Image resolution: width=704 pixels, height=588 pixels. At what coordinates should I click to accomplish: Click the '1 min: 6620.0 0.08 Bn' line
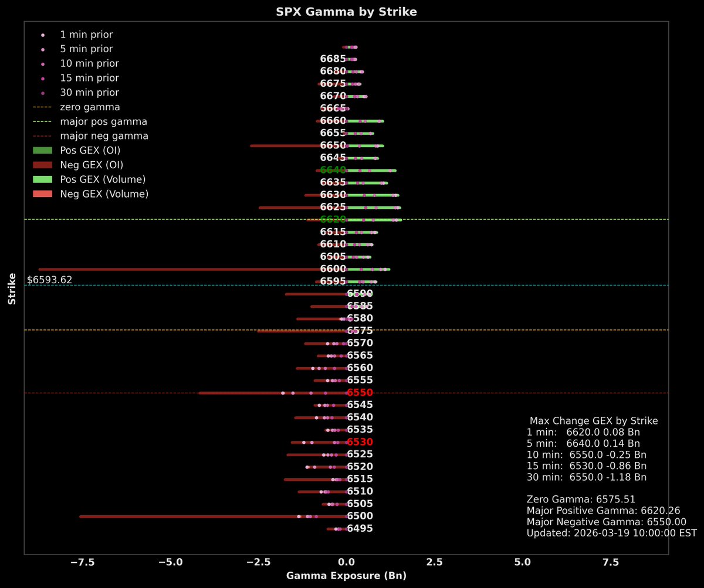[584, 432]
